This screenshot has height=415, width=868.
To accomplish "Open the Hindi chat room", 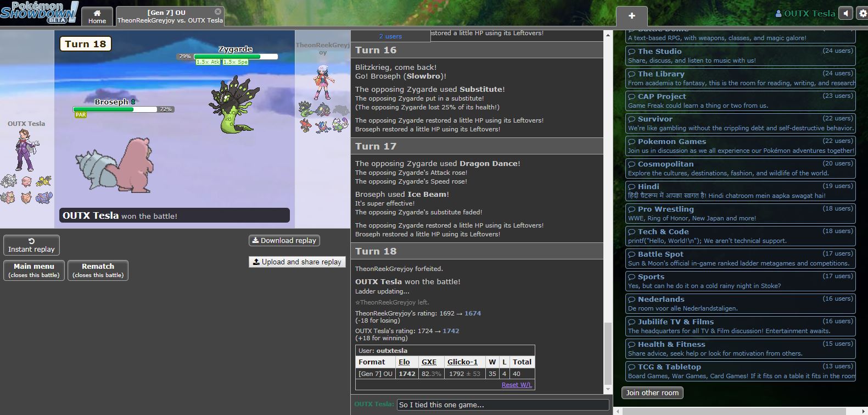I will [741, 191].
